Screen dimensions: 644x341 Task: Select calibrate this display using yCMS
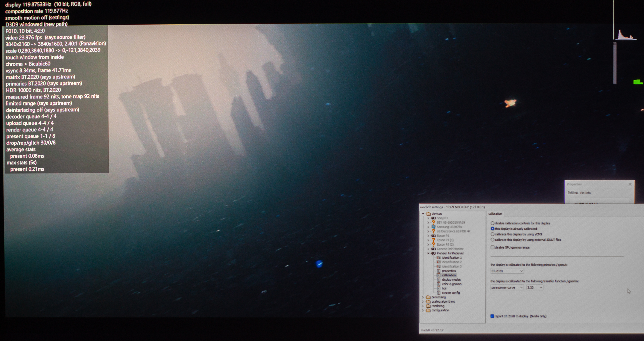pyautogui.click(x=492, y=234)
